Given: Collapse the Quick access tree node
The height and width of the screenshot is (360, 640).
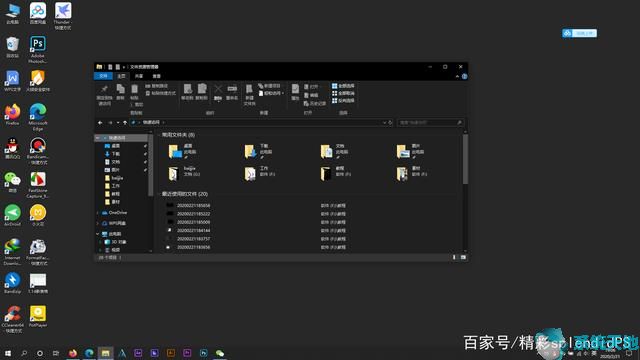Looking at the screenshot, I should (x=98, y=138).
